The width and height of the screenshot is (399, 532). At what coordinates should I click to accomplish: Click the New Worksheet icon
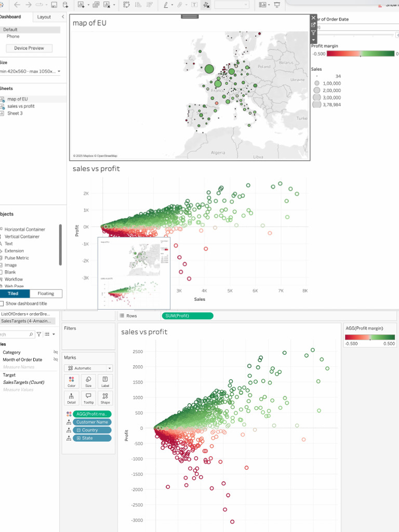point(81,5)
